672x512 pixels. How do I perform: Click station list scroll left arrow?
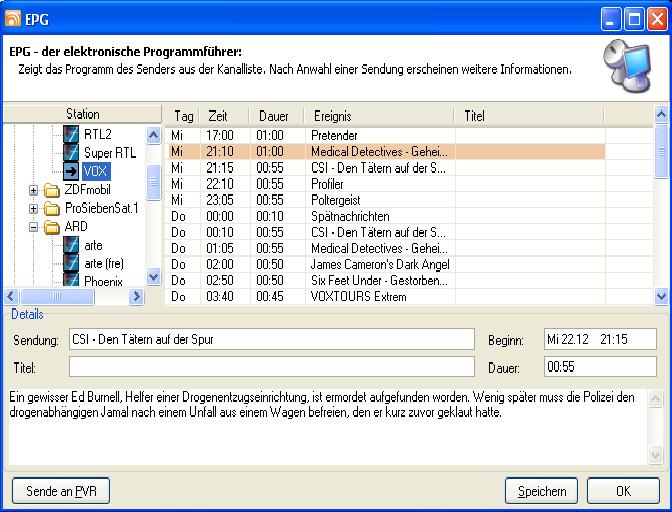coord(11,296)
